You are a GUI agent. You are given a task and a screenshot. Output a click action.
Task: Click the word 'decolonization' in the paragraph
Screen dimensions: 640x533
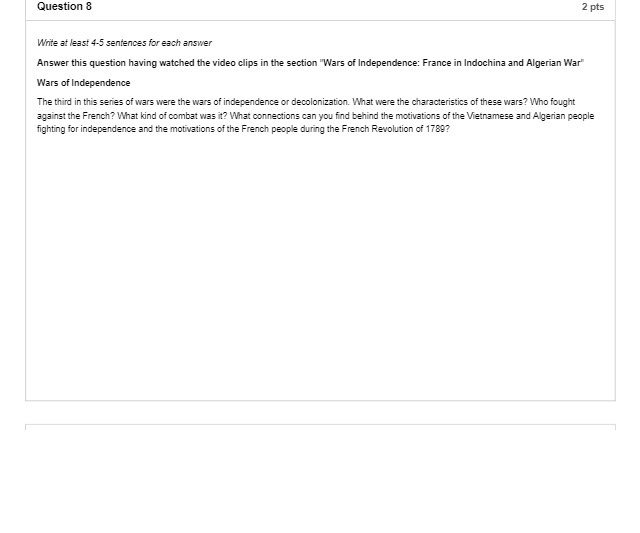point(320,102)
